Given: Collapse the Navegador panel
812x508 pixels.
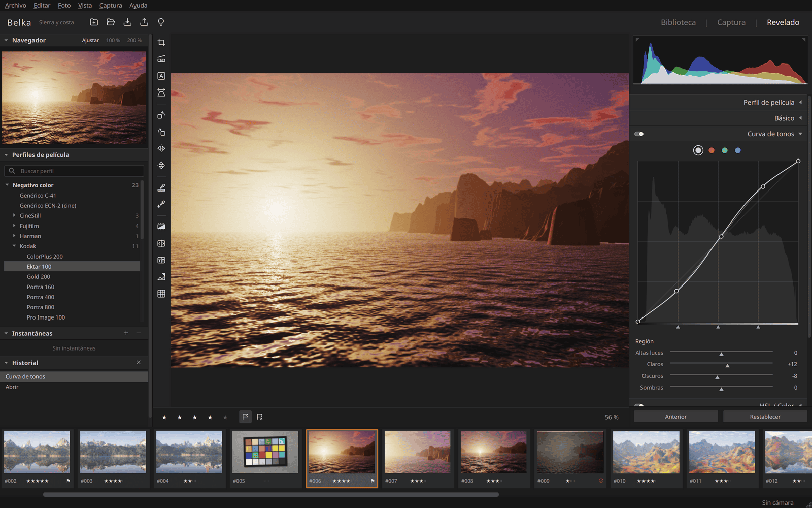Looking at the screenshot, I should tap(6, 40).
